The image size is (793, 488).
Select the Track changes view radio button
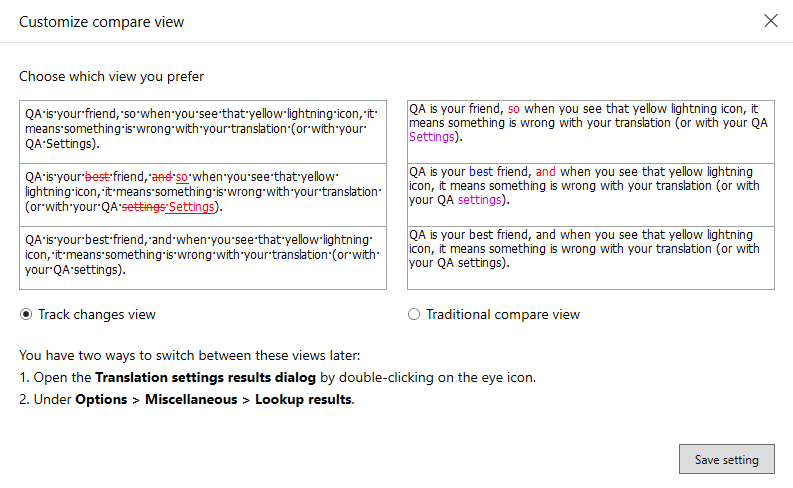26,314
